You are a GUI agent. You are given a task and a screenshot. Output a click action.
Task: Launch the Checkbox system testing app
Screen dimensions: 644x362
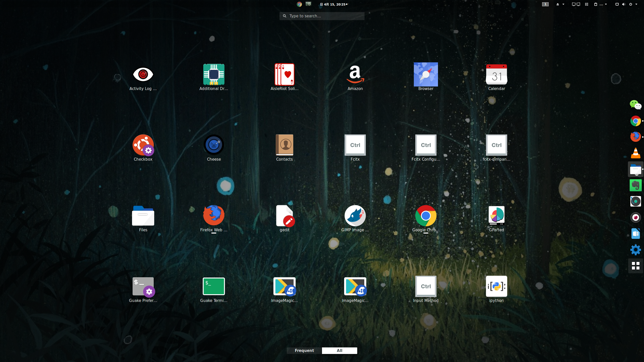(x=143, y=148)
